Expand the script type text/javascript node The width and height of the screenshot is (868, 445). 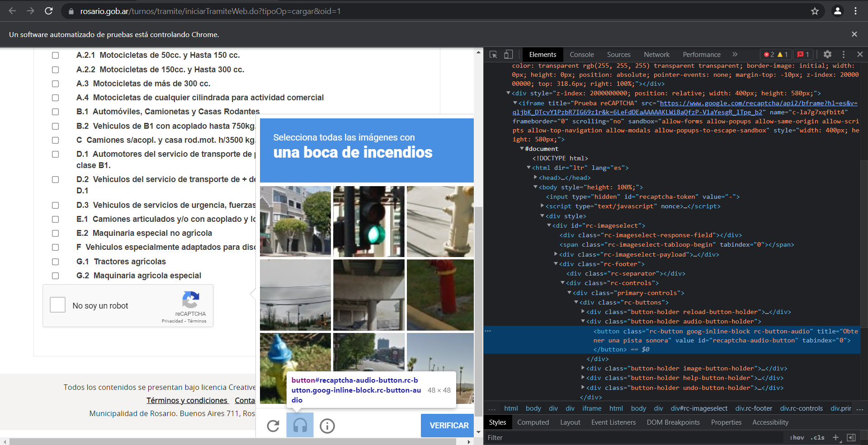pyautogui.click(x=542, y=206)
